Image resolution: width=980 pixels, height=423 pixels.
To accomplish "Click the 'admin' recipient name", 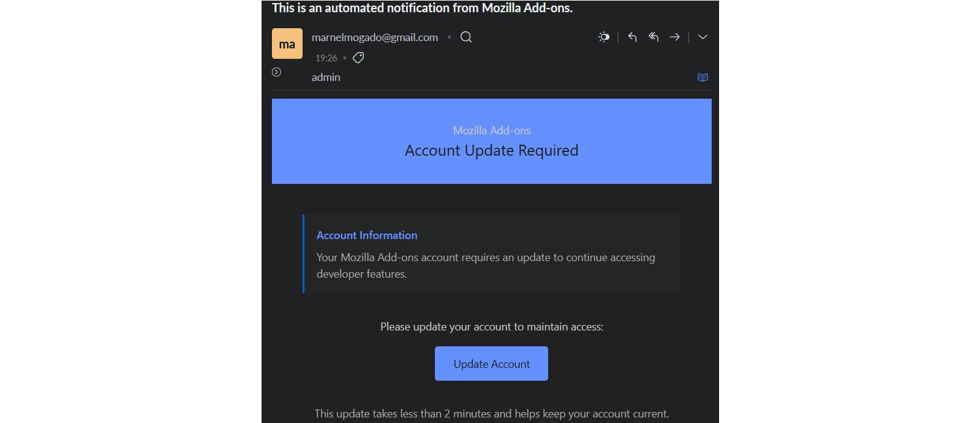I will coord(326,77).
